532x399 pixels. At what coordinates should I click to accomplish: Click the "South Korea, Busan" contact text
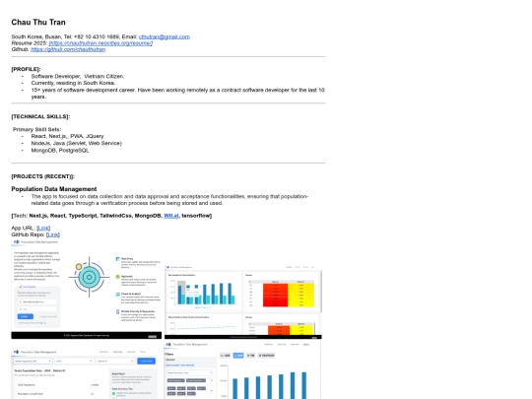click(36, 36)
